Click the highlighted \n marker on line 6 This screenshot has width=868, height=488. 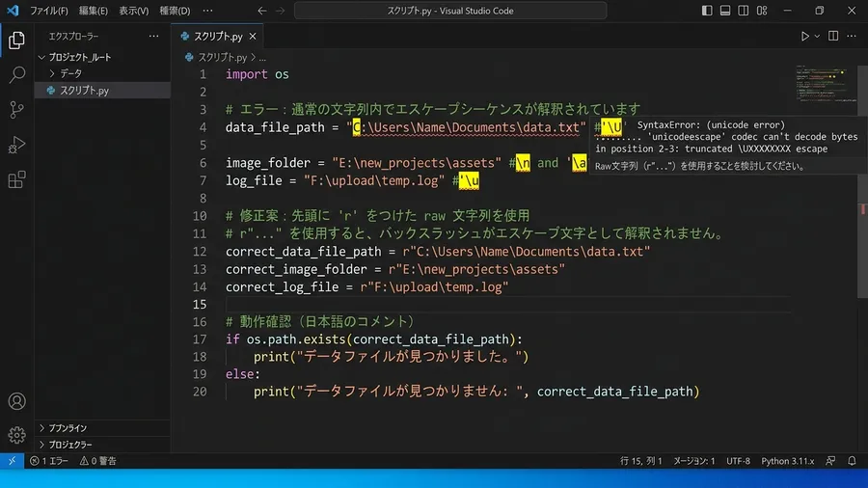pos(523,163)
